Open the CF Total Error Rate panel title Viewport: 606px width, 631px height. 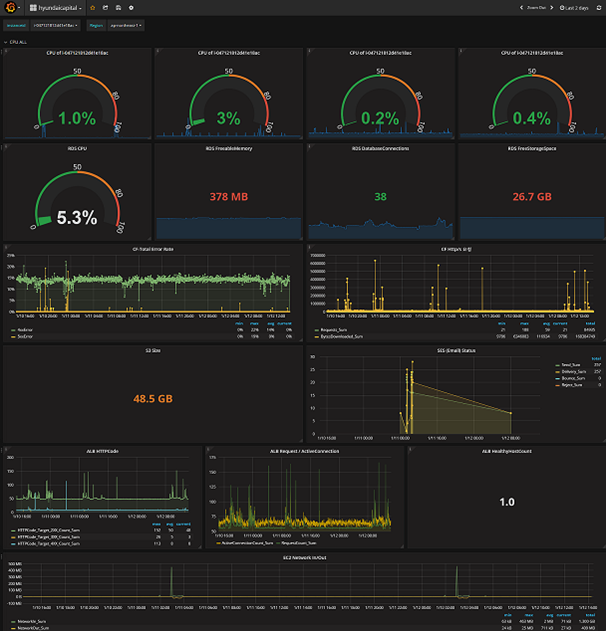[x=153, y=250]
